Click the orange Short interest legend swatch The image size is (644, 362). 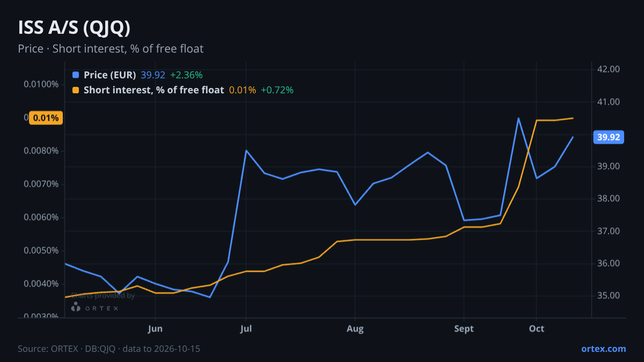[x=76, y=90]
